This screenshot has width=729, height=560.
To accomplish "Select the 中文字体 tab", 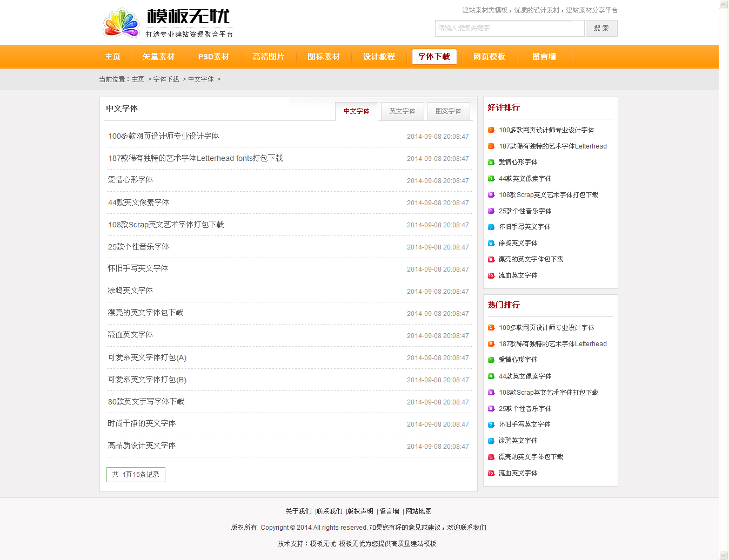I will pyautogui.click(x=356, y=111).
